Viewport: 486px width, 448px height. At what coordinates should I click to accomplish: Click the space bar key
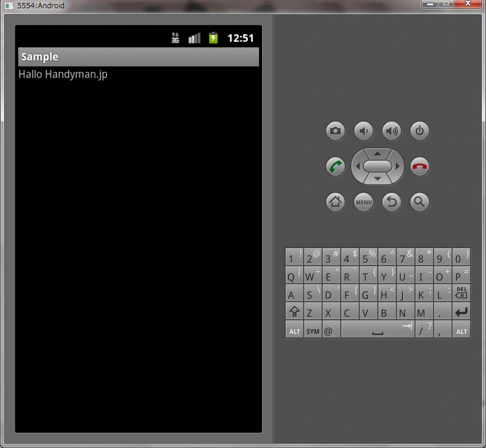(378, 329)
